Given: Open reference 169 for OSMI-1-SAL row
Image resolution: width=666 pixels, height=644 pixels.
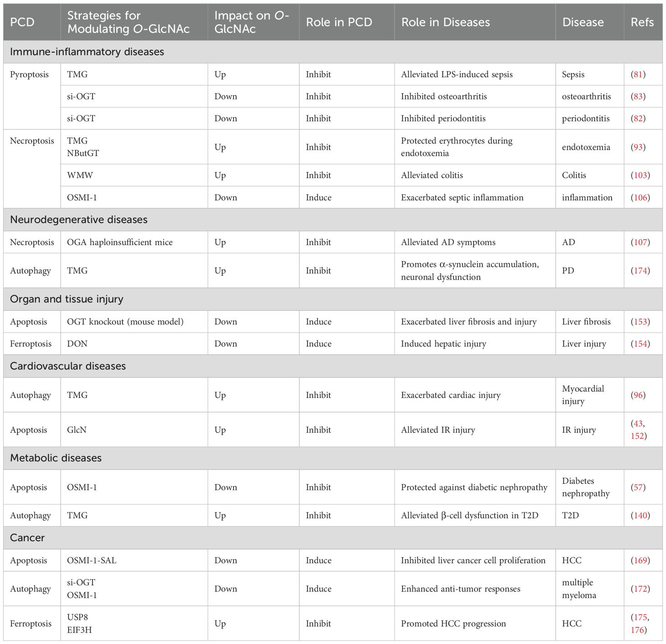Looking at the screenshot, I should click(640, 560).
